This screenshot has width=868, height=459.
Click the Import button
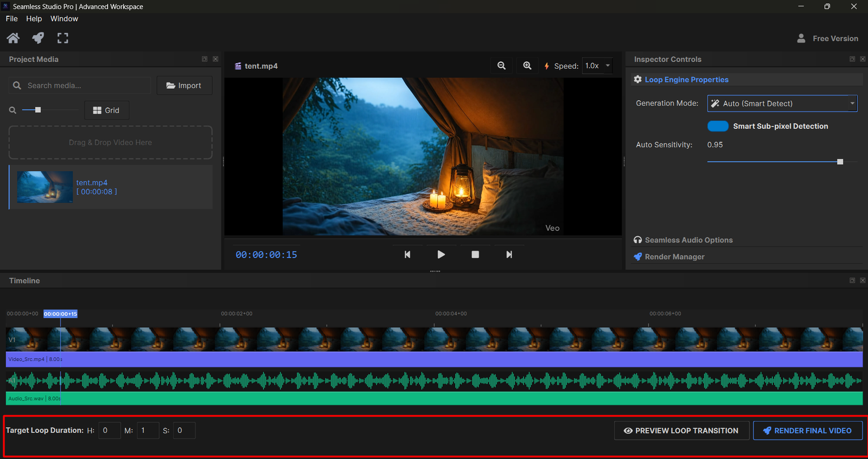[x=184, y=85]
